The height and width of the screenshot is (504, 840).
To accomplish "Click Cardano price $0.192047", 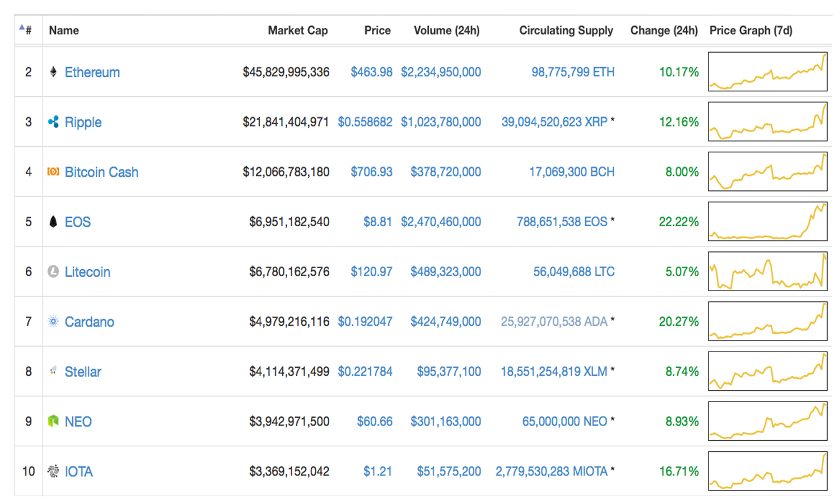I will pyautogui.click(x=365, y=321).
